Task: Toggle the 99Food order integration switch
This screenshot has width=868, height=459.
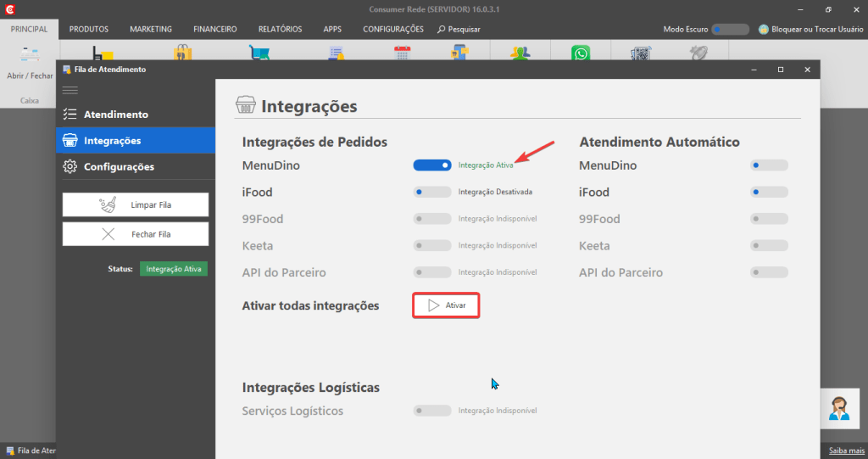Action: pyautogui.click(x=432, y=218)
